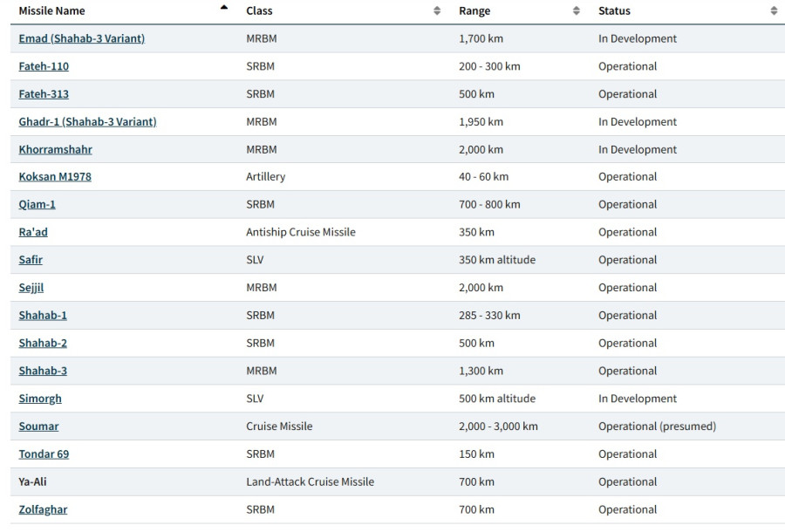Open the Tondar 69 link
This screenshot has height=532, width=785.
[x=44, y=454]
